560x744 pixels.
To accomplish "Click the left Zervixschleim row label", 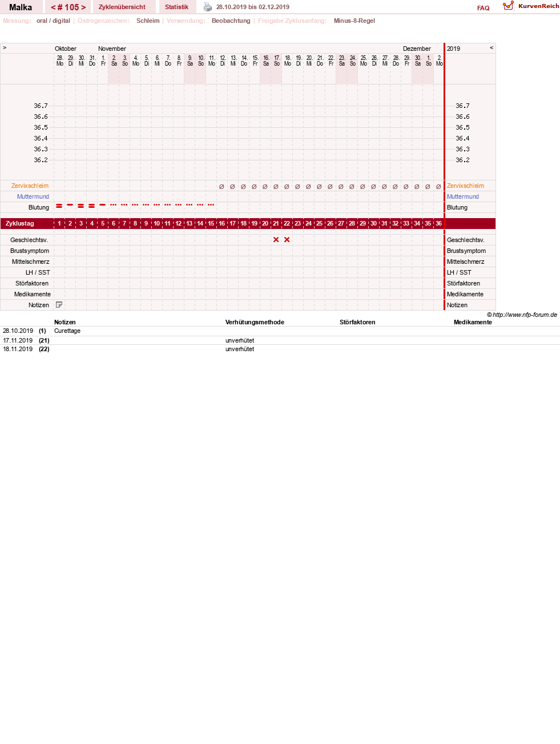I will [x=30, y=186].
